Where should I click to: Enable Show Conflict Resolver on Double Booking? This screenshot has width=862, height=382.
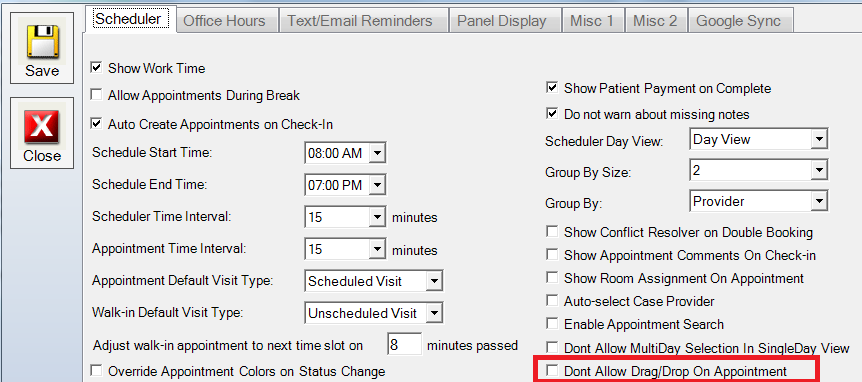(x=552, y=232)
